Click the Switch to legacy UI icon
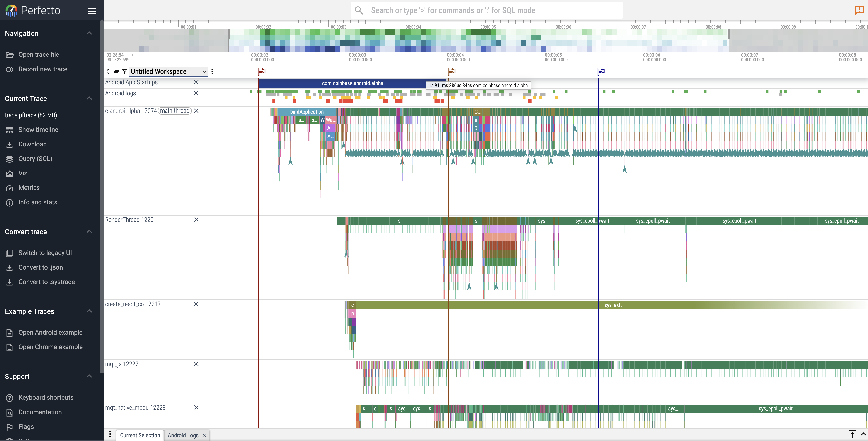 pos(10,253)
